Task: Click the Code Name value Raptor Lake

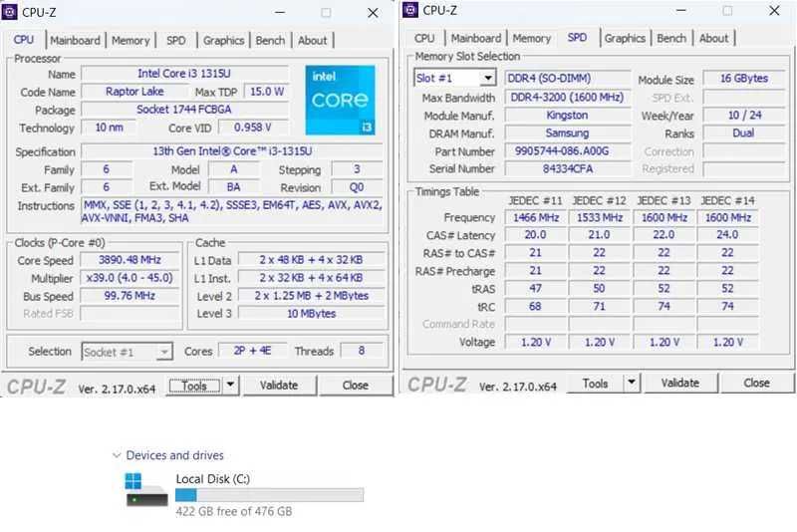Action: (134, 92)
